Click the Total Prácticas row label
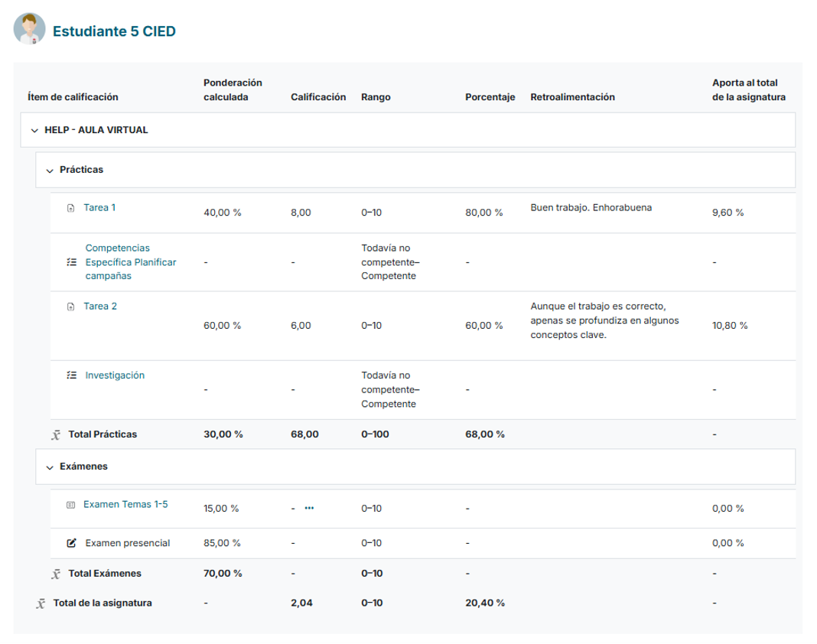Viewport: 817px width, 644px height. (x=103, y=434)
